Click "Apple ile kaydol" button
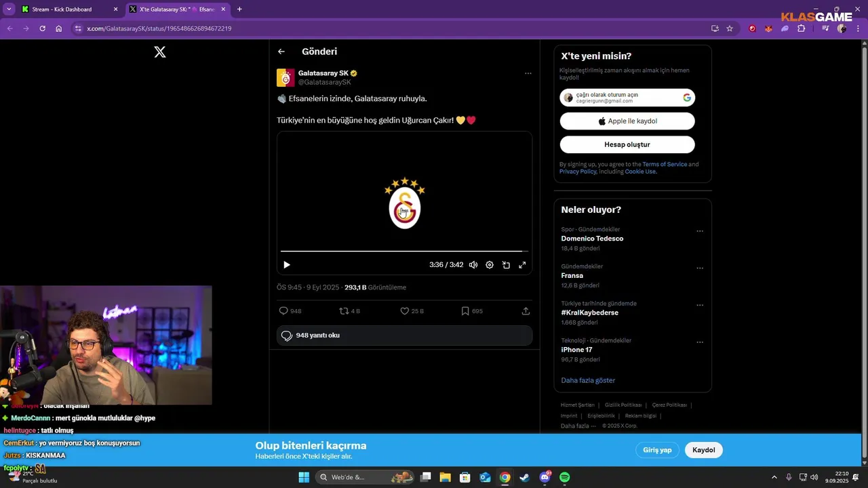The image size is (868, 488). click(627, 121)
